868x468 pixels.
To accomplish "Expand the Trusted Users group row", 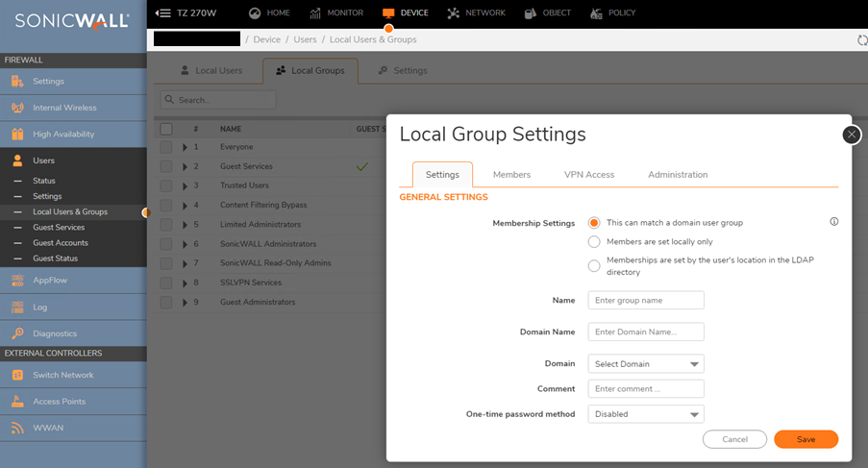I will point(186,185).
